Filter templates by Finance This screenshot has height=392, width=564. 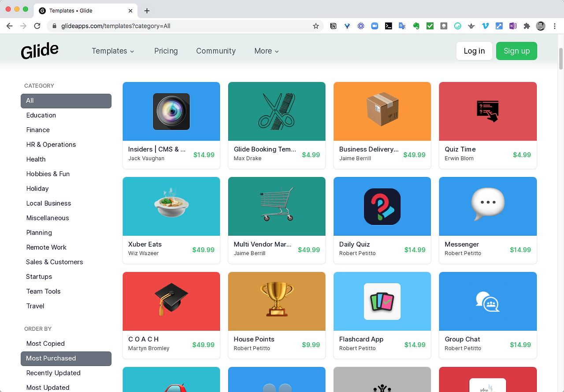38,130
